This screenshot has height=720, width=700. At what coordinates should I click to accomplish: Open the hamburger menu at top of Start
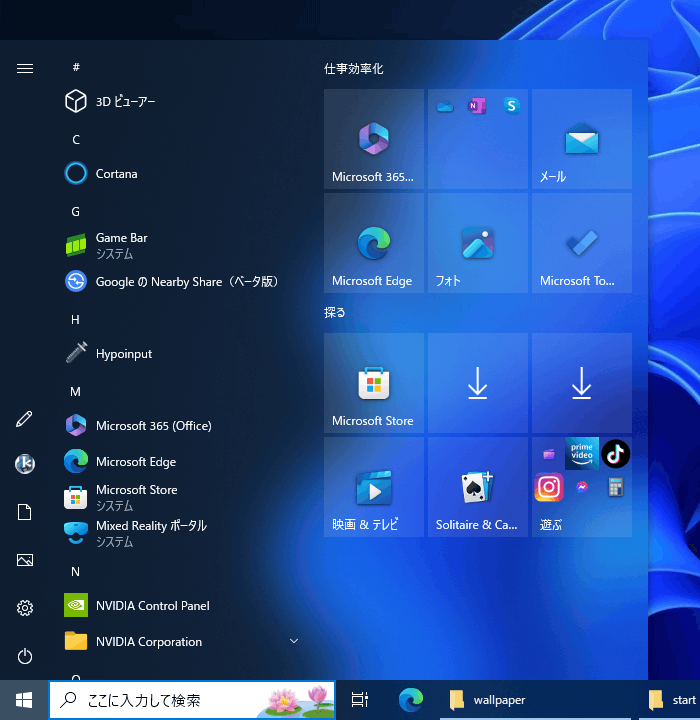pyautogui.click(x=25, y=68)
